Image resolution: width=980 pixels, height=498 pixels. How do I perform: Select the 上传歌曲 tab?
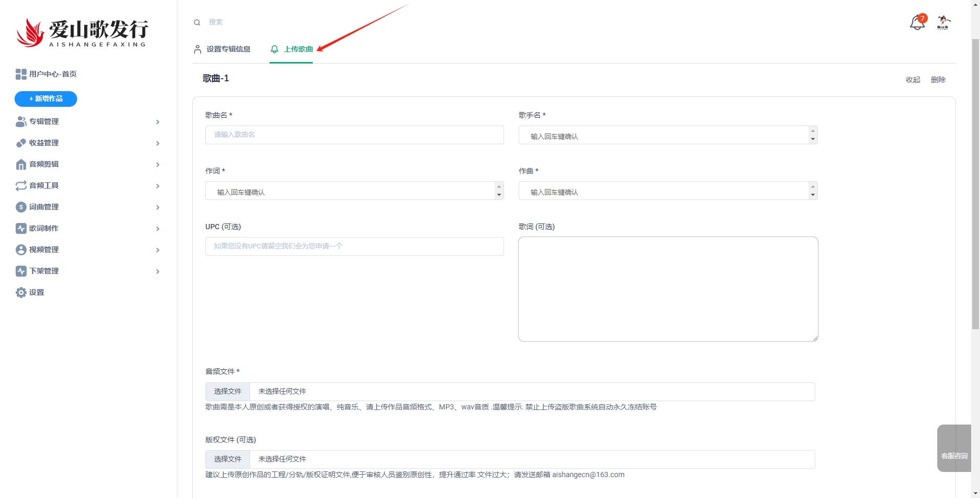pos(292,49)
